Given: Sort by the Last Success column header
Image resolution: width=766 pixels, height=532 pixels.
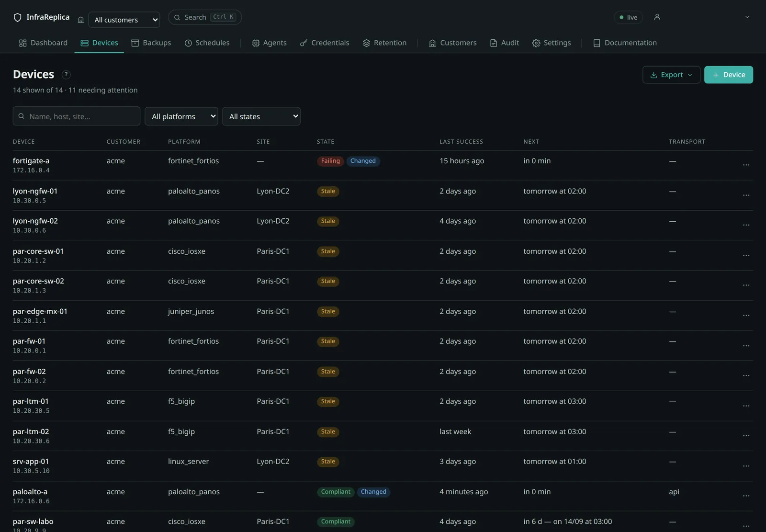Looking at the screenshot, I should pyautogui.click(x=461, y=142).
